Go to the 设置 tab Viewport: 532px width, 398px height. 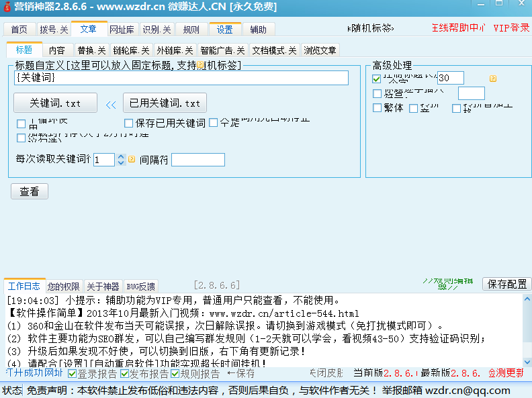click(x=225, y=30)
